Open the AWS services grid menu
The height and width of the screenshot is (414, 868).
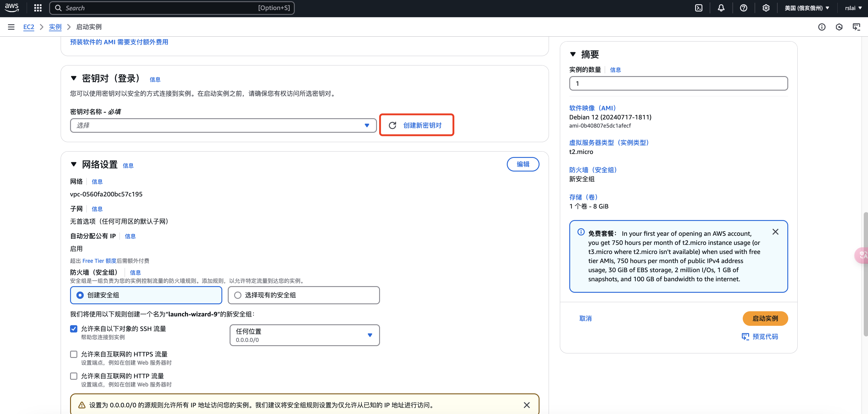pos(38,8)
